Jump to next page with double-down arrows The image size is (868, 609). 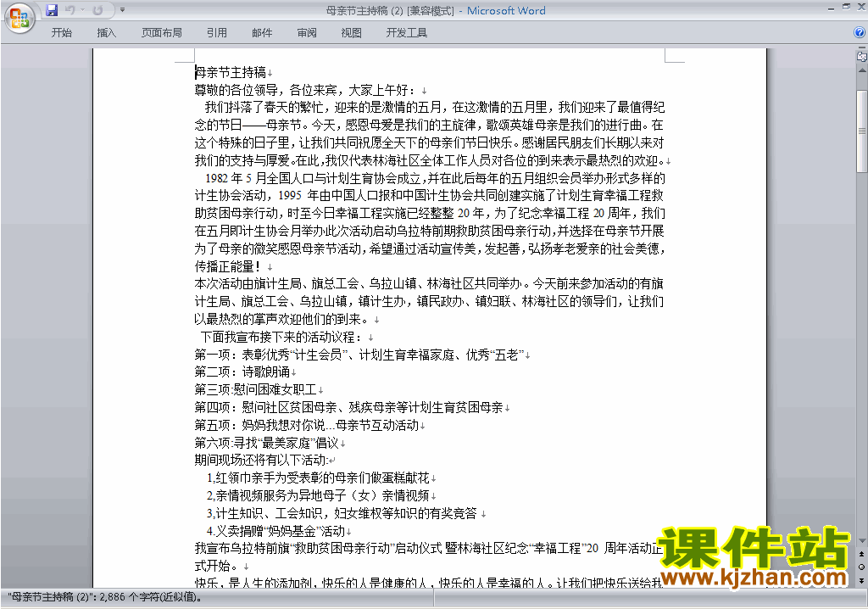862,580
